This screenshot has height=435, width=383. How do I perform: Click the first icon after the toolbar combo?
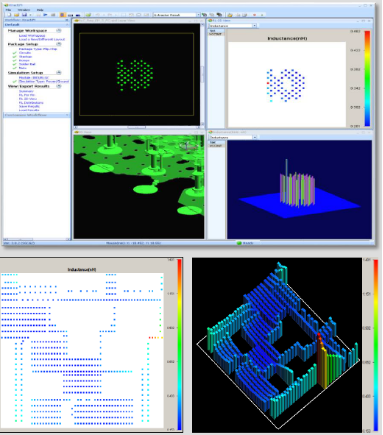tap(204, 15)
